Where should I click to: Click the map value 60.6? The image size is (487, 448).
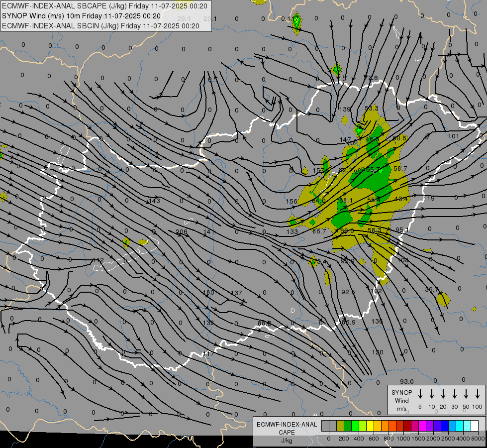tap(399, 138)
